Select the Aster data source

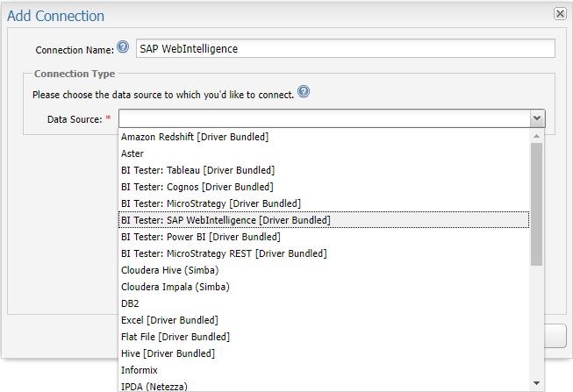click(324, 153)
